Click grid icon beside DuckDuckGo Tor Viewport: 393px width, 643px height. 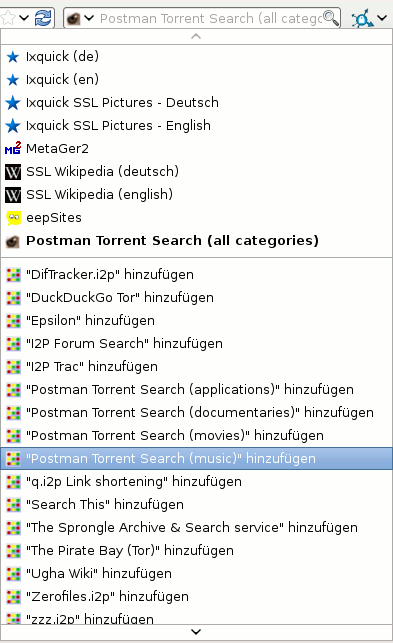pyautogui.click(x=13, y=298)
